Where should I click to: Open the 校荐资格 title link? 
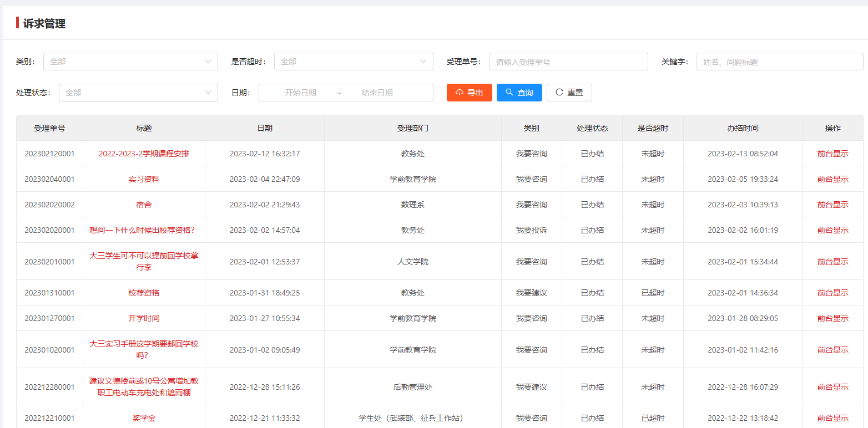[144, 293]
